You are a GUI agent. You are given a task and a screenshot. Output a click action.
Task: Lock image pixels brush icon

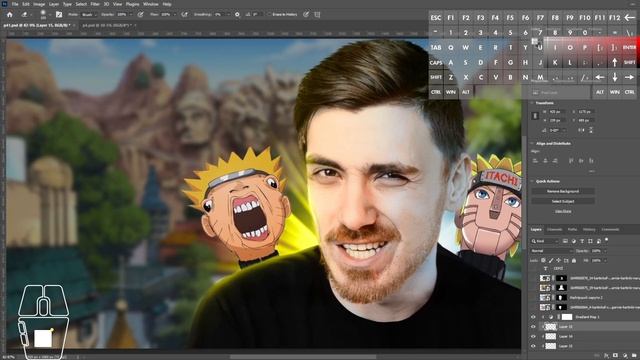coord(551,260)
